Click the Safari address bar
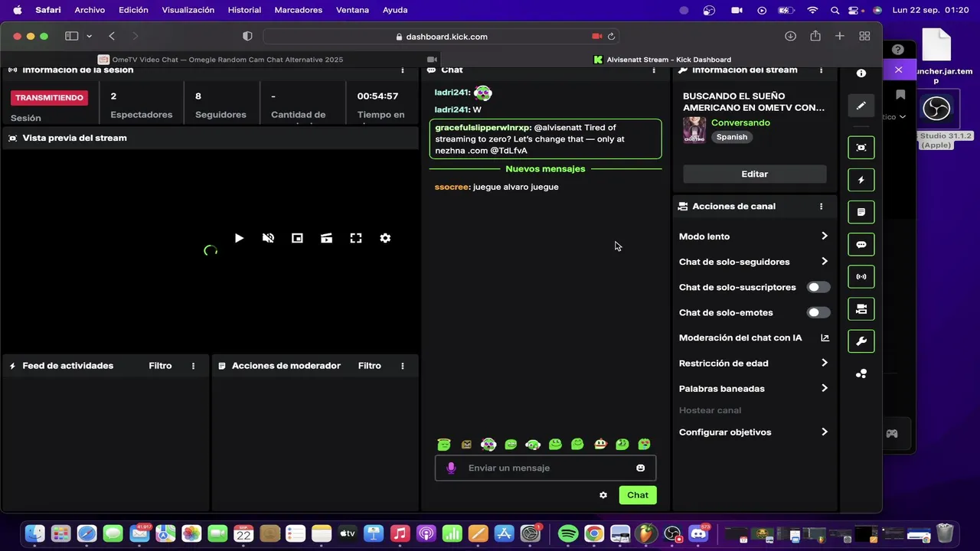 tap(441, 36)
